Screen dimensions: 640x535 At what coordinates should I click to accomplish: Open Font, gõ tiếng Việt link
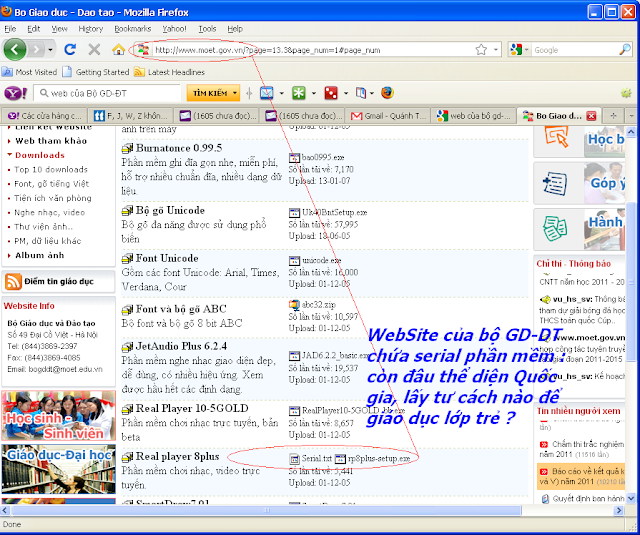pyautogui.click(x=51, y=184)
